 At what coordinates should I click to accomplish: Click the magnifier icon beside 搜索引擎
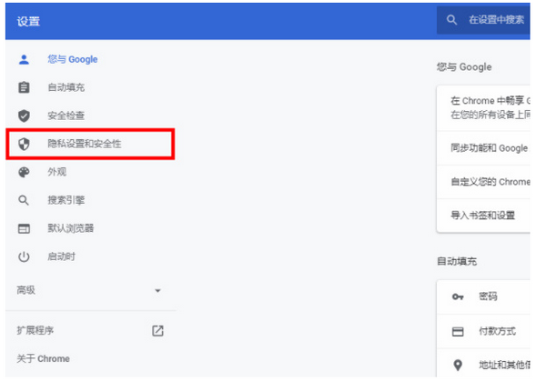[25, 200]
